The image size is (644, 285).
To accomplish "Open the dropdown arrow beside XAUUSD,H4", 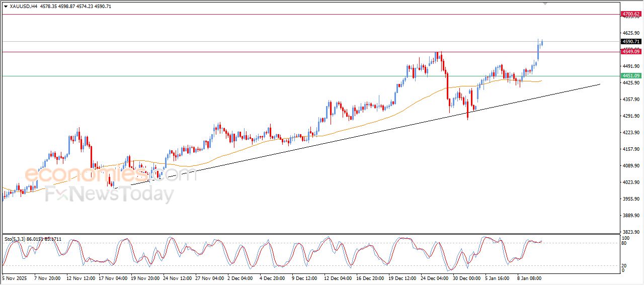I will click(x=6, y=7).
